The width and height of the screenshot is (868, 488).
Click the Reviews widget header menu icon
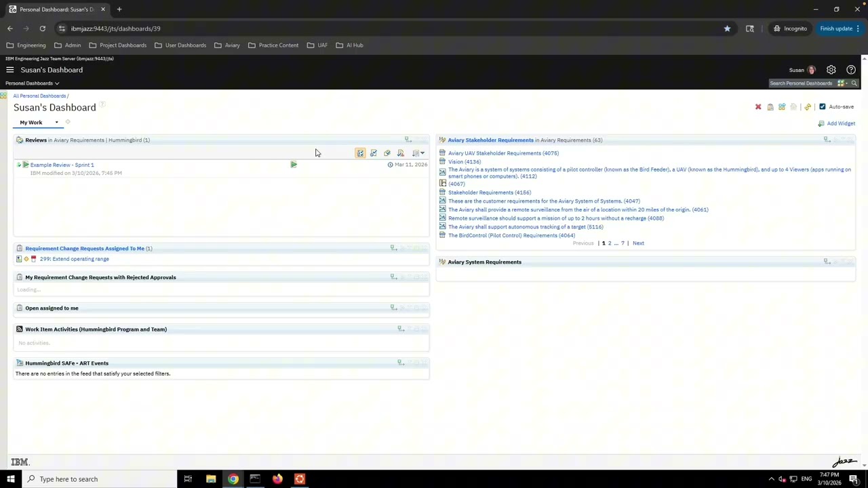(x=408, y=140)
